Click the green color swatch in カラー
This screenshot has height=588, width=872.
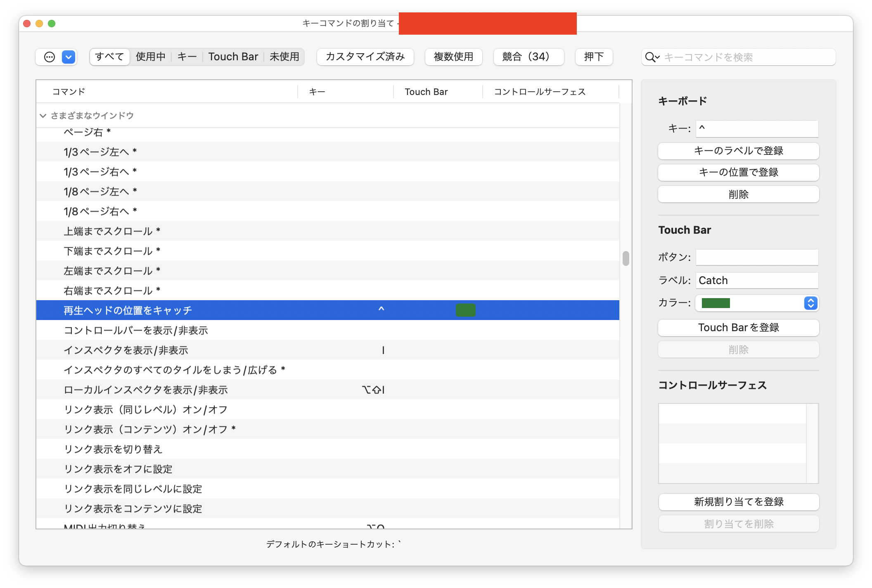tap(716, 303)
